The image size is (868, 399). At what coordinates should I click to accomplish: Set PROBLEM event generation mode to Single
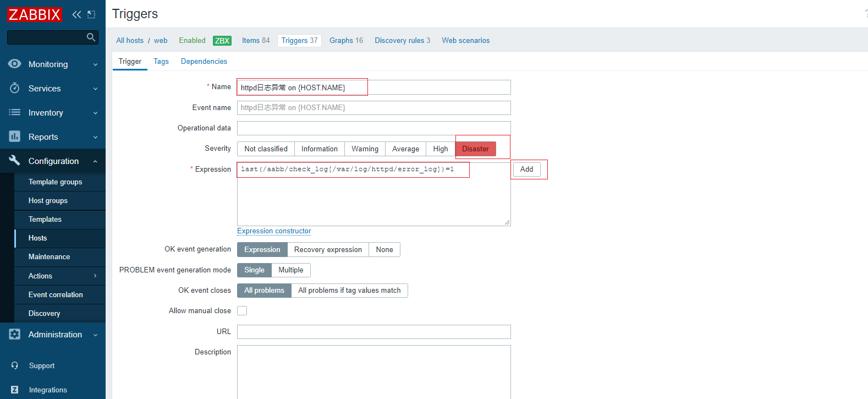(254, 270)
